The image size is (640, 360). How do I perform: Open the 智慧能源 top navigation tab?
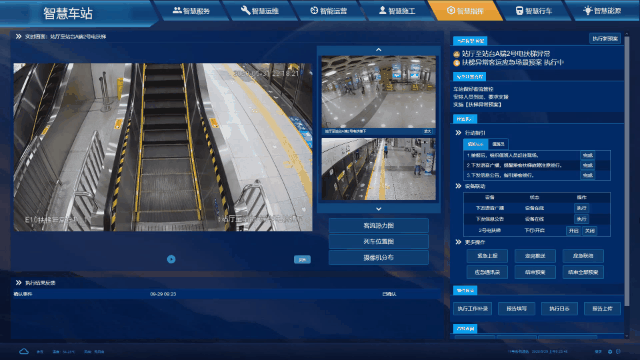click(x=603, y=11)
